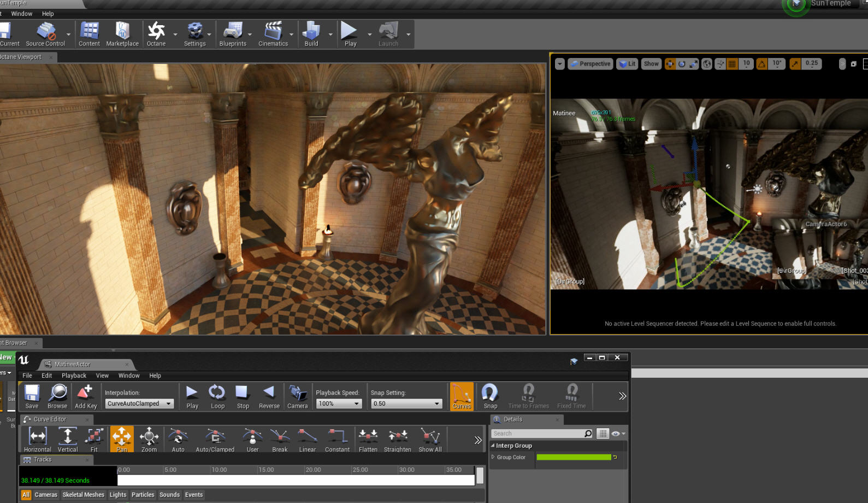
Task: Set curve tangent to Auto
Action: (178, 440)
